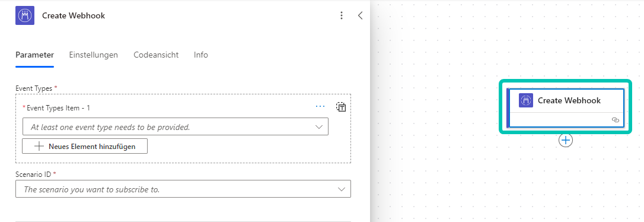Switch to the Einstellungen tab
The image size is (644, 222).
pyautogui.click(x=93, y=55)
